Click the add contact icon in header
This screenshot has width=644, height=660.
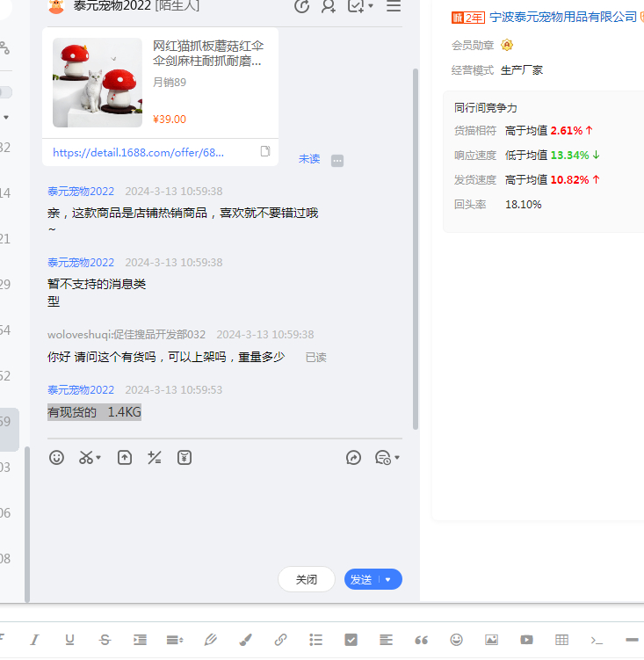coord(329,6)
